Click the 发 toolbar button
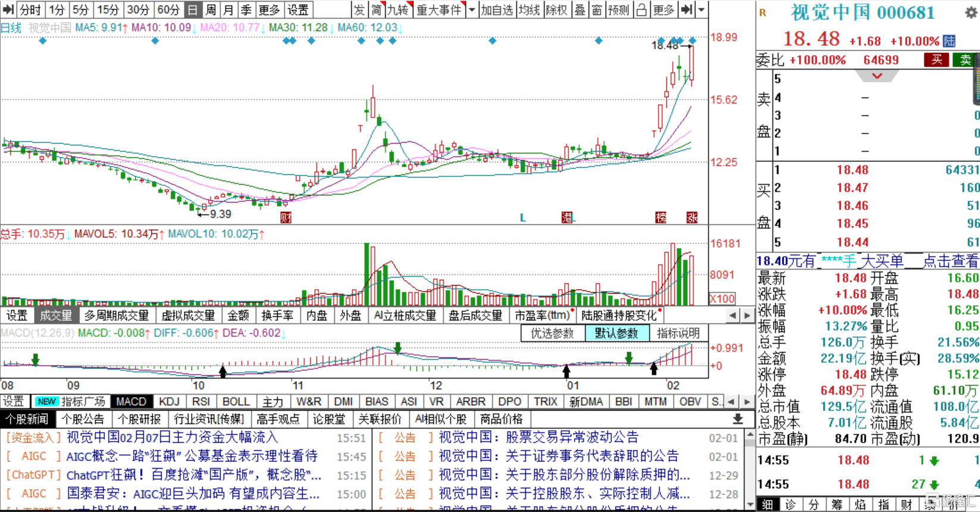 coord(359,10)
